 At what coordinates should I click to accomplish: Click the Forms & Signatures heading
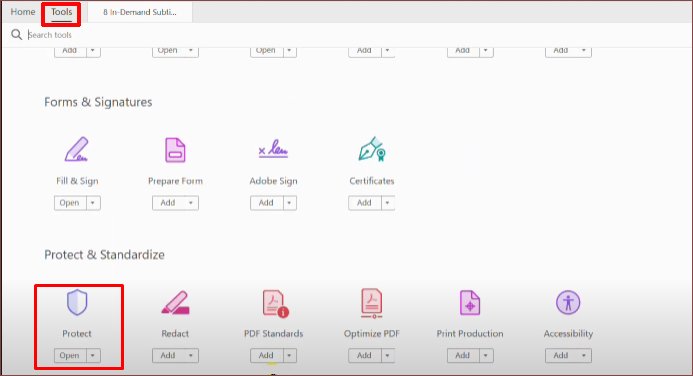98,102
